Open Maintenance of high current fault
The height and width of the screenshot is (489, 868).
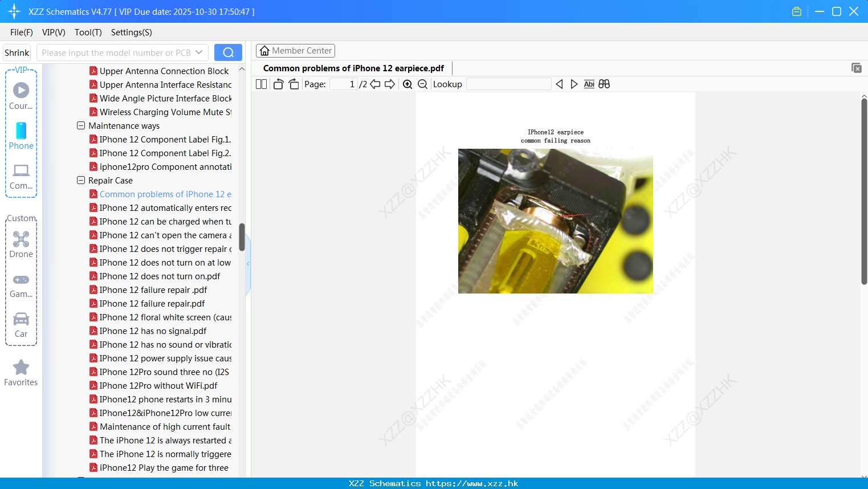(x=160, y=426)
